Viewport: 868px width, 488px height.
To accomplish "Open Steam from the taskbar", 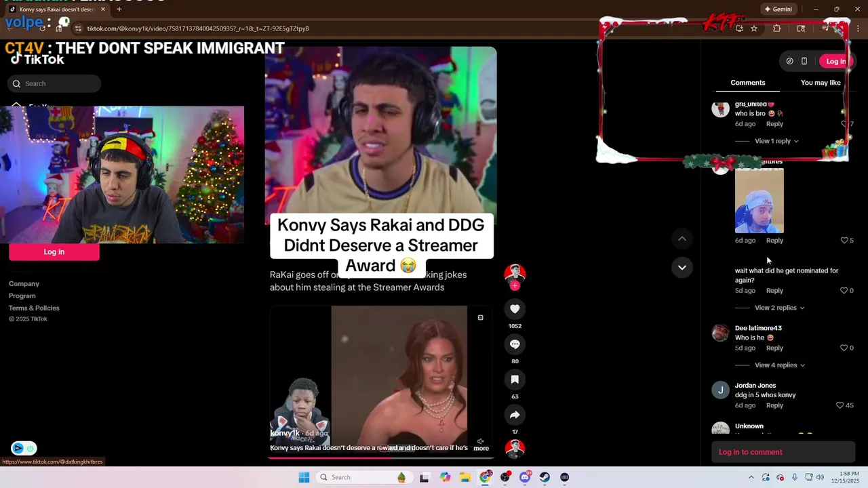I will point(545,477).
